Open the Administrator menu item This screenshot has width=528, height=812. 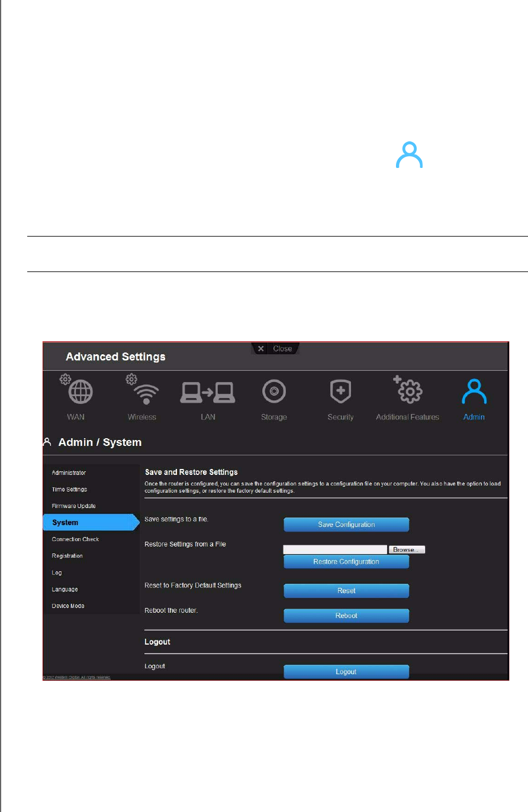point(69,473)
